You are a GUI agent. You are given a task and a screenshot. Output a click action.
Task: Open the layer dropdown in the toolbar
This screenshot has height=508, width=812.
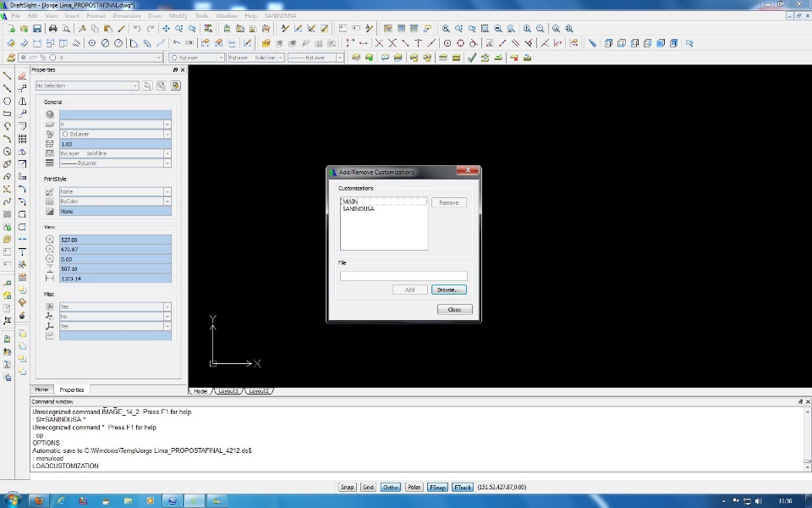pyautogui.click(x=158, y=58)
